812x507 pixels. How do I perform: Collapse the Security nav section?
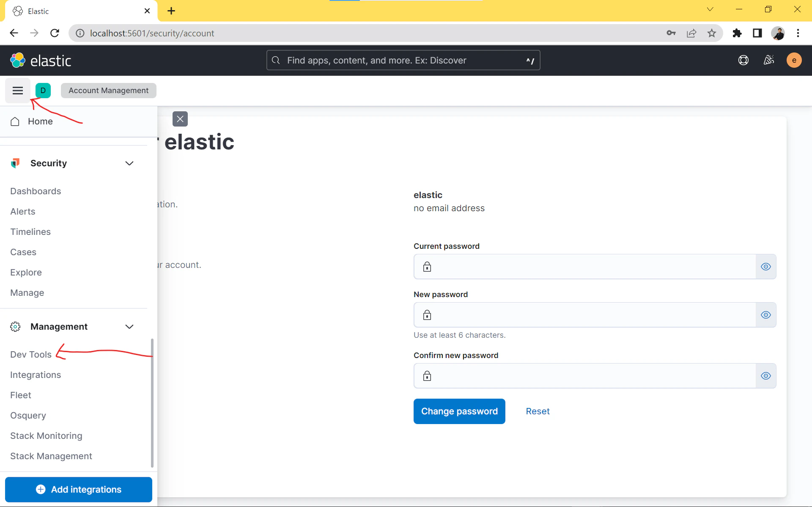129,163
